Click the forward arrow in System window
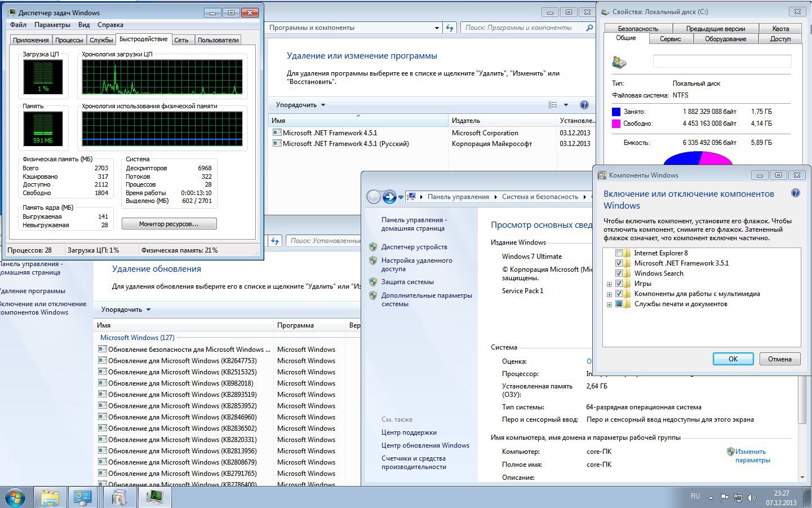This screenshot has width=812, height=508. point(389,196)
